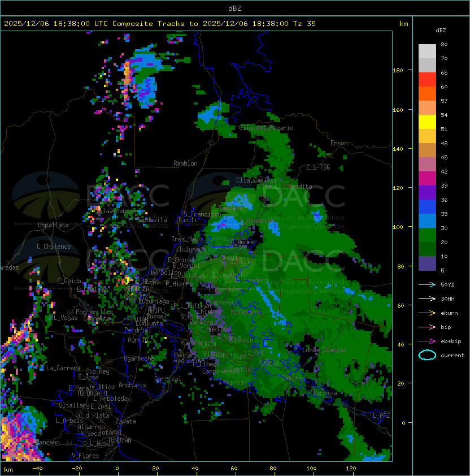Select the magenta swatch beside 42

(427, 178)
